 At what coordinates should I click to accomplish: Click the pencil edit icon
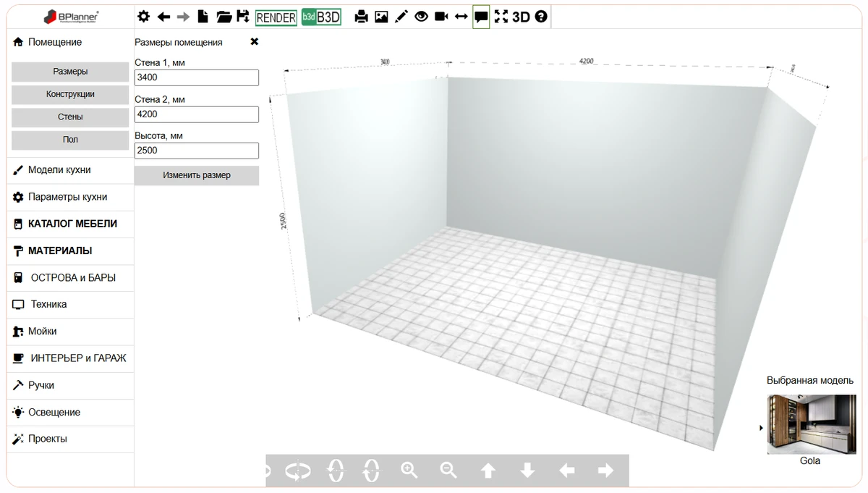click(401, 17)
